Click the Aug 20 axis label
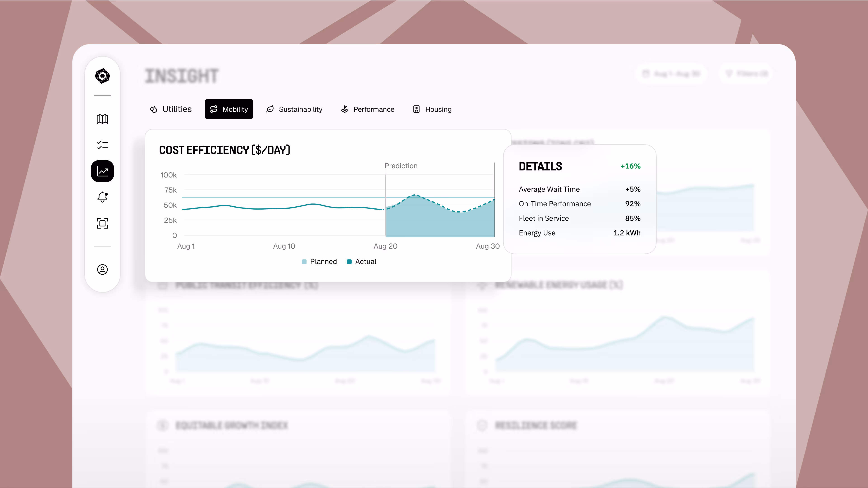This screenshot has width=868, height=488. coord(385,246)
